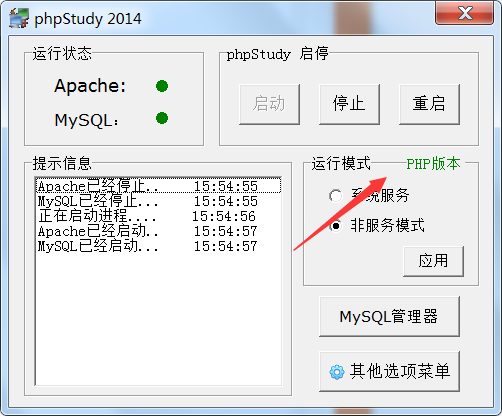
Task: Select the 系统服务 radio button
Action: tap(336, 195)
